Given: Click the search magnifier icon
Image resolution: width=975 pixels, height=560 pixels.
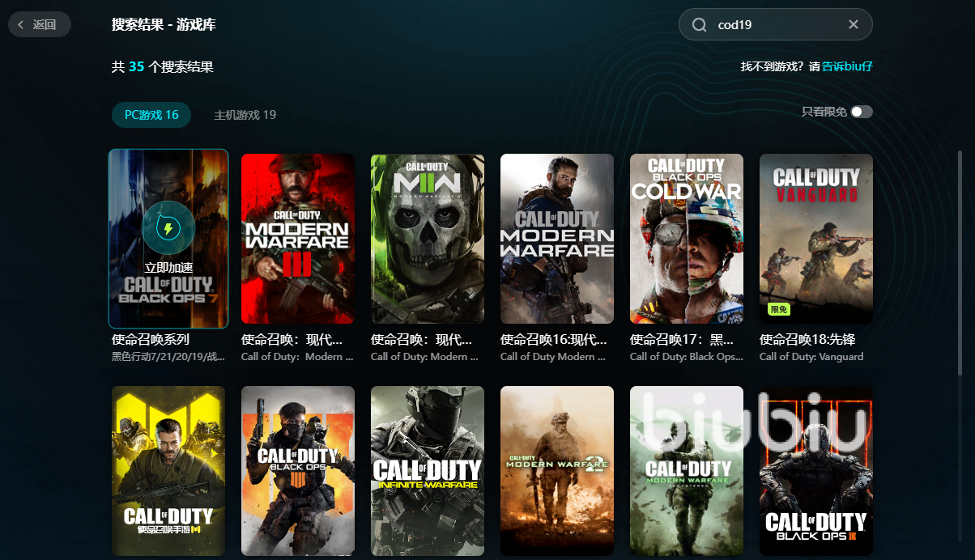Looking at the screenshot, I should [x=700, y=25].
